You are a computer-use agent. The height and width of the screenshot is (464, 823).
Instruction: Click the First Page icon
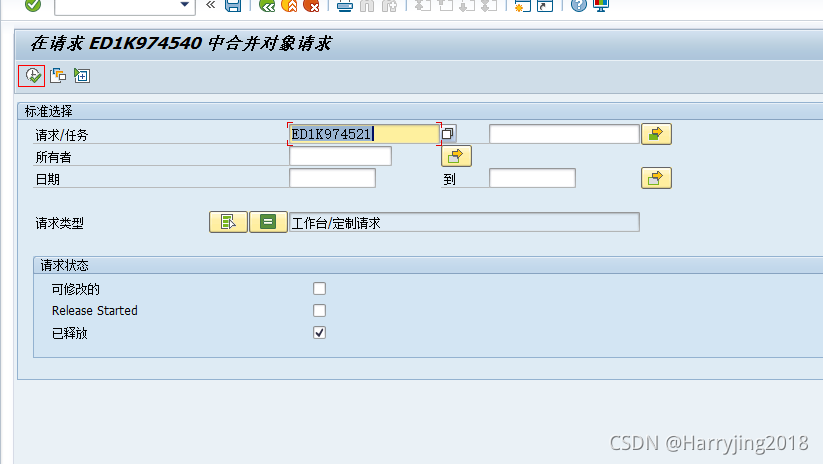423,5
